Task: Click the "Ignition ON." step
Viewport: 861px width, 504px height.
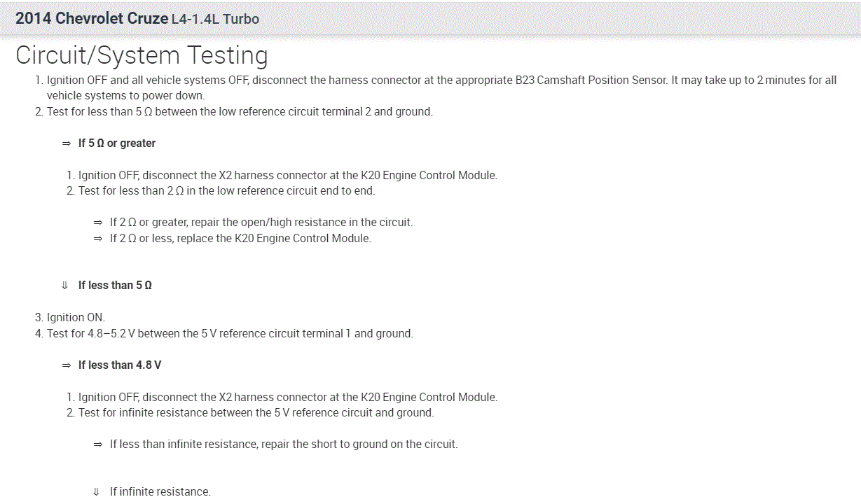Action: click(x=76, y=318)
